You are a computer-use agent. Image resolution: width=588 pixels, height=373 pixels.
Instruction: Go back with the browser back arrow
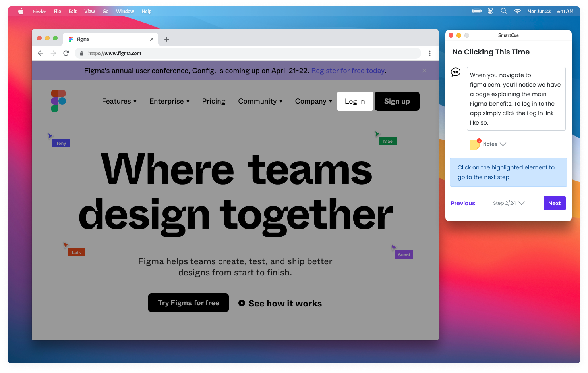coord(41,53)
